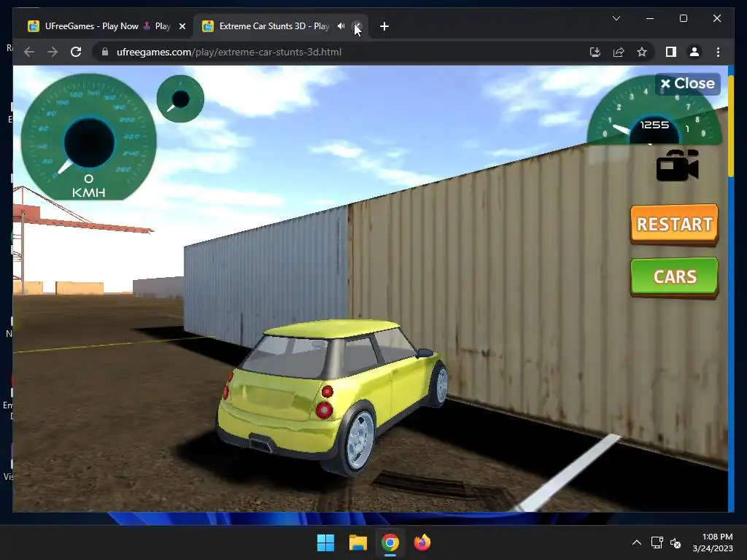Click the muted volume tray icon
This screenshot has width=747, height=560.
676,542
